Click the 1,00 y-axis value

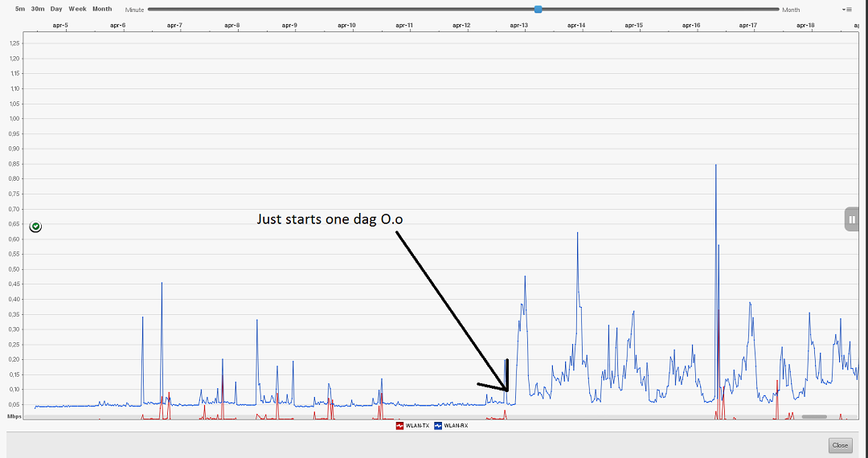coord(14,118)
